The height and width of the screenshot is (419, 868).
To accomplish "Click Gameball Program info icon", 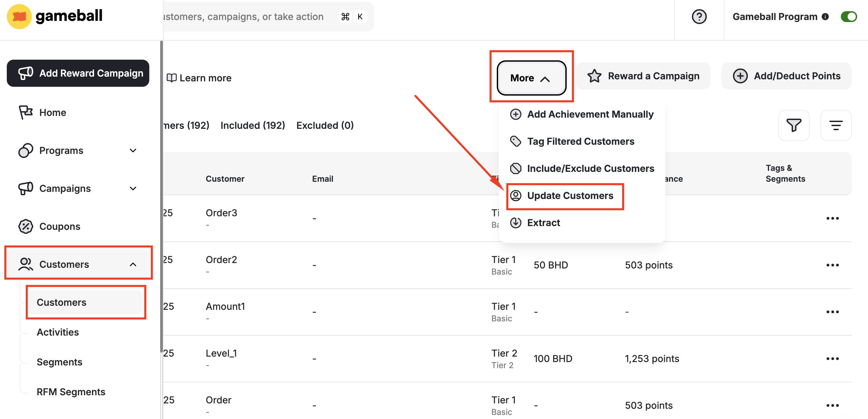I will tap(825, 17).
